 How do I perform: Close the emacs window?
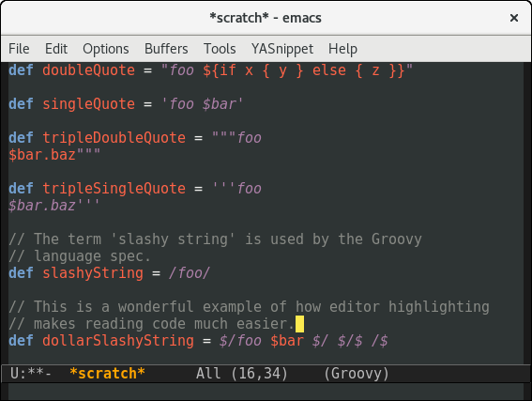[x=514, y=18]
